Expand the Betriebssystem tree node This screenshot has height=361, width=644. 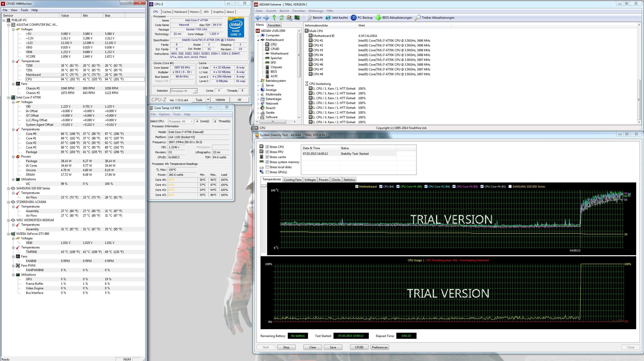[x=258, y=81]
